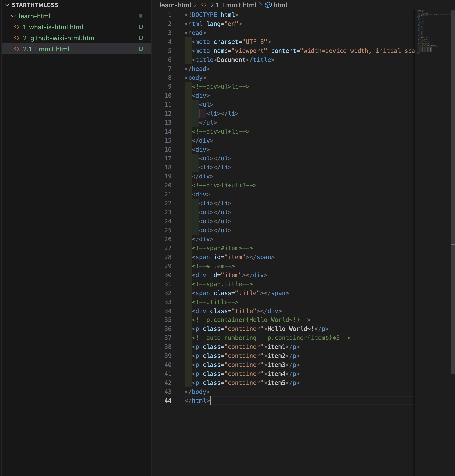455x476 pixels.
Task: Select the 2.1_Emmit.html explorer entry
Action: tap(46, 49)
